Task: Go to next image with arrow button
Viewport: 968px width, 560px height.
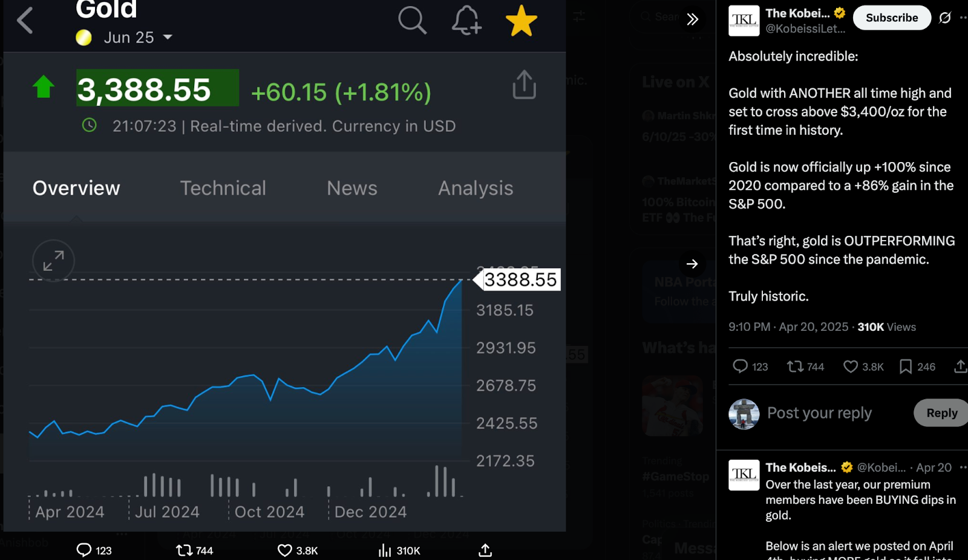Action: tap(692, 264)
